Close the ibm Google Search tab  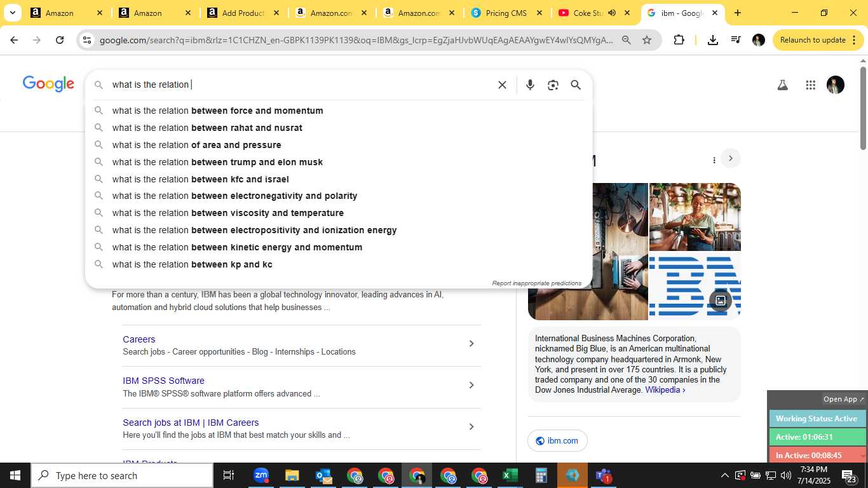[x=714, y=13]
